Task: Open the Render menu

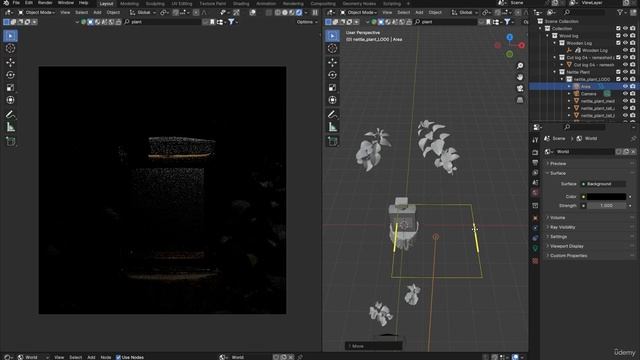Action: pyautogui.click(x=45, y=3)
